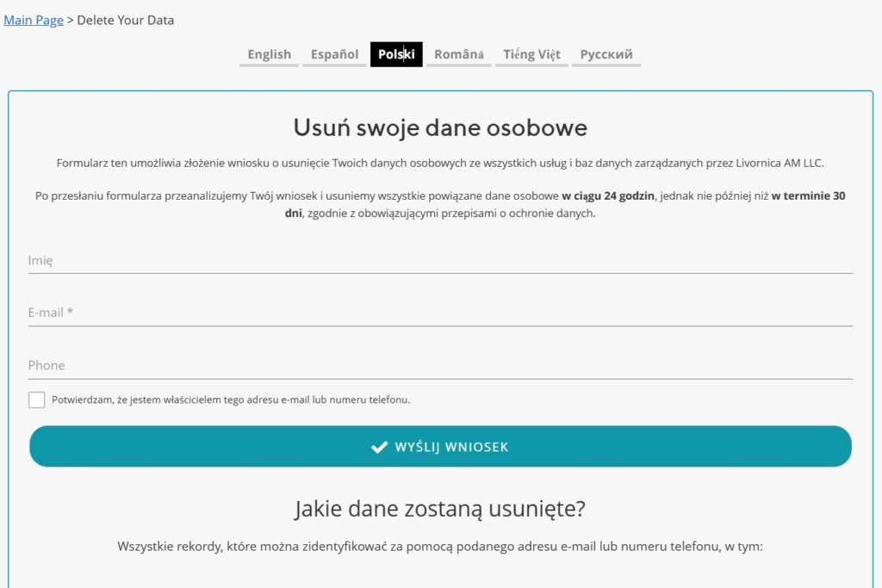882x588 pixels.
Task: Switch to the Română language tab
Action: click(458, 54)
